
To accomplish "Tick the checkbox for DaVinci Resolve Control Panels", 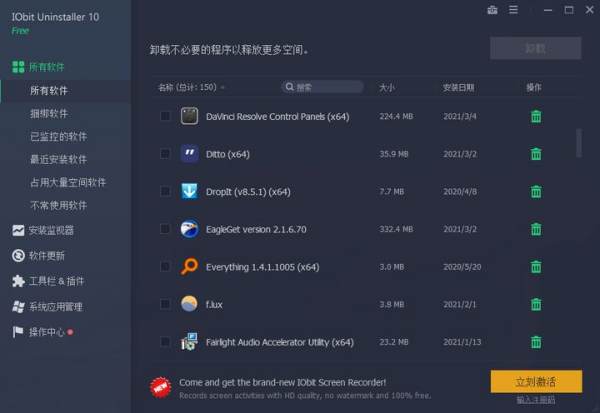I will coord(165,116).
